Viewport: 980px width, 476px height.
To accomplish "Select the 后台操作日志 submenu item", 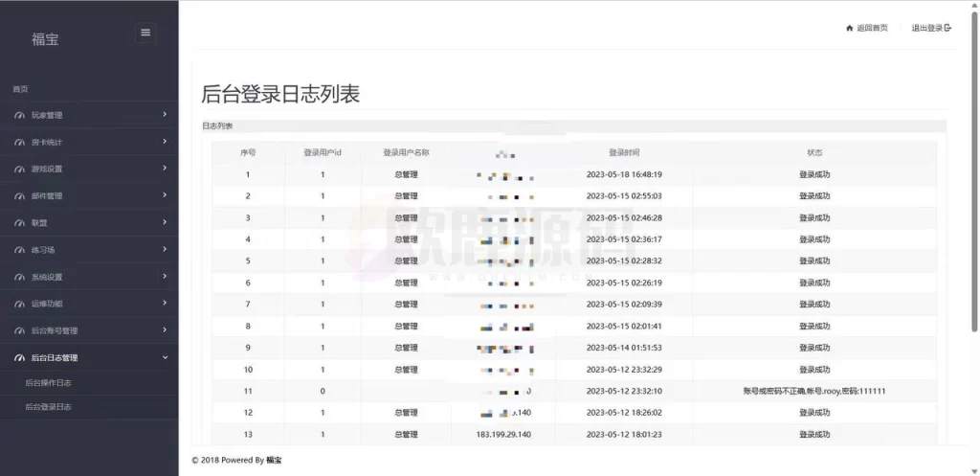I will pyautogui.click(x=48, y=383).
